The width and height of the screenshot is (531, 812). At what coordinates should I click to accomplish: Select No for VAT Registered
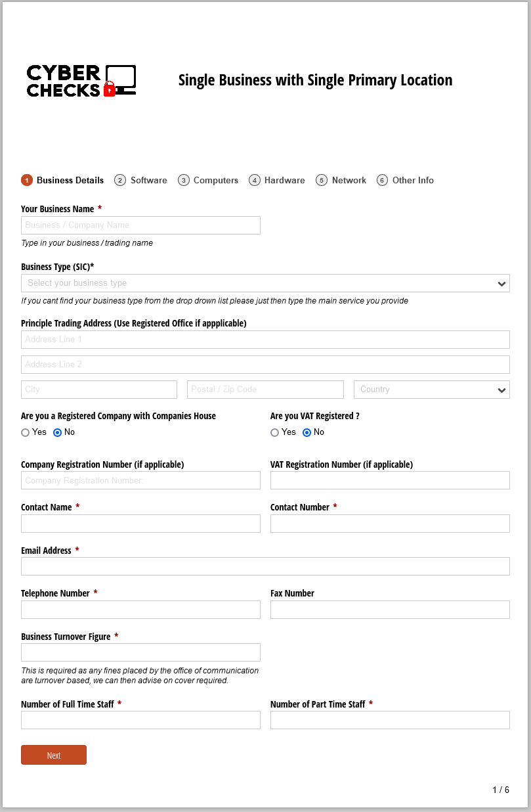[307, 432]
